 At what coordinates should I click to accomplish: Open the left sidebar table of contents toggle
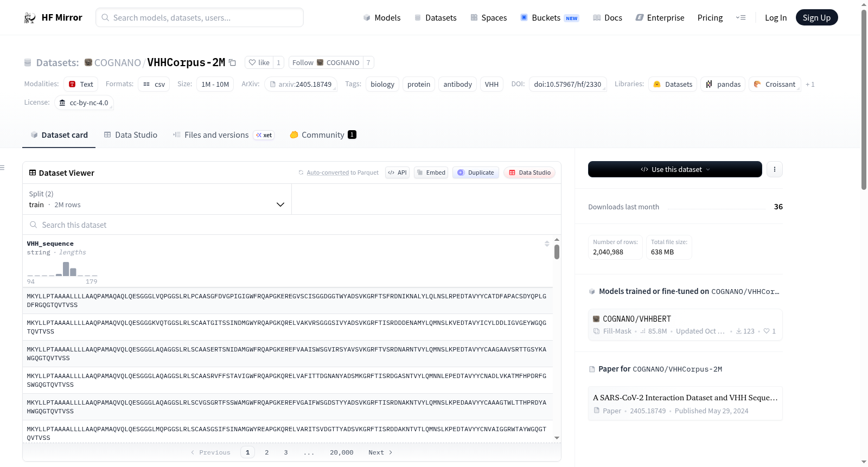click(x=3, y=168)
